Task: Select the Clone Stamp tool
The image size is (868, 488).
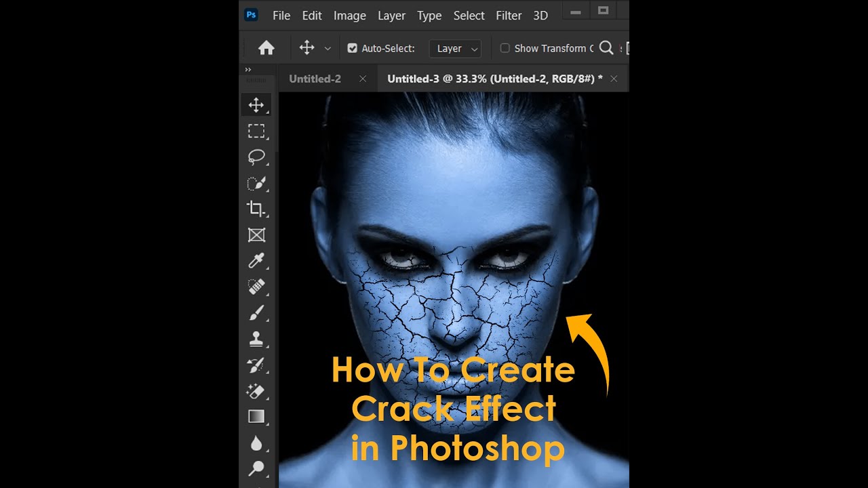Action: click(x=256, y=339)
